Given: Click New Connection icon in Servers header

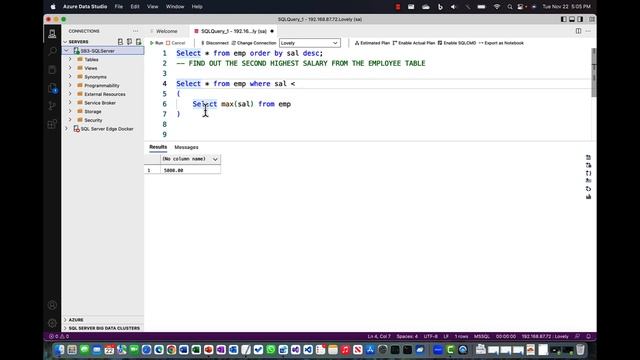Looking at the screenshot, I should (x=120, y=42).
